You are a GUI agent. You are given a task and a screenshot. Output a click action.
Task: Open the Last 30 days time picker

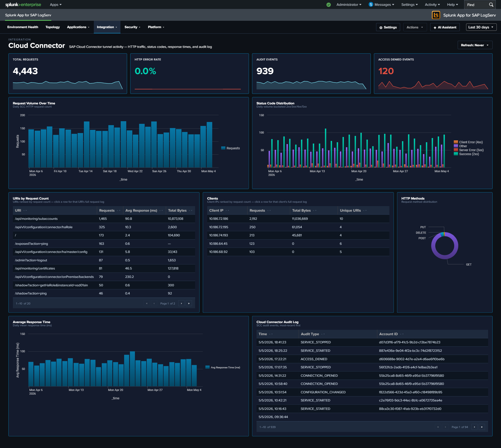tap(481, 27)
